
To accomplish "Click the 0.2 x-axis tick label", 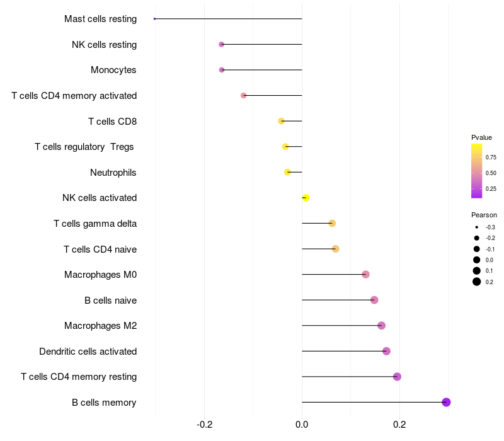I will point(399,425).
